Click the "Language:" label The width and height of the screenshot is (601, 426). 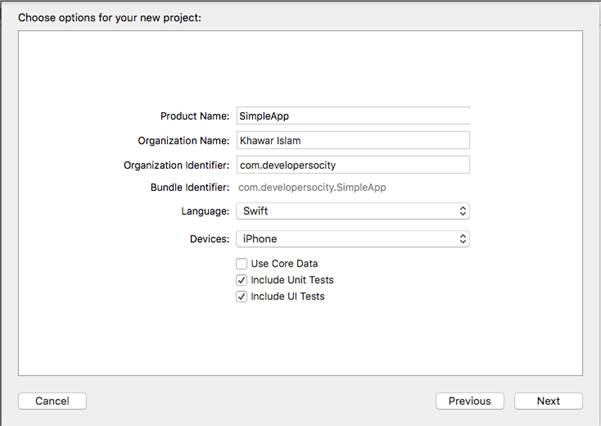pos(202,212)
